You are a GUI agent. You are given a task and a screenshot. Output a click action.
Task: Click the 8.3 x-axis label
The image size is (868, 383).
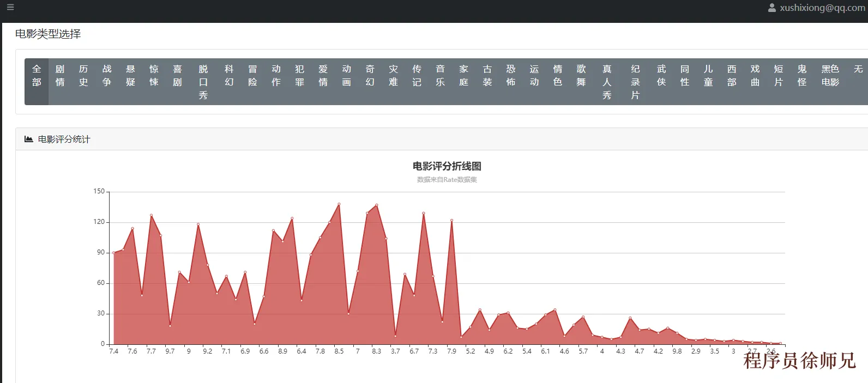pyautogui.click(x=377, y=351)
